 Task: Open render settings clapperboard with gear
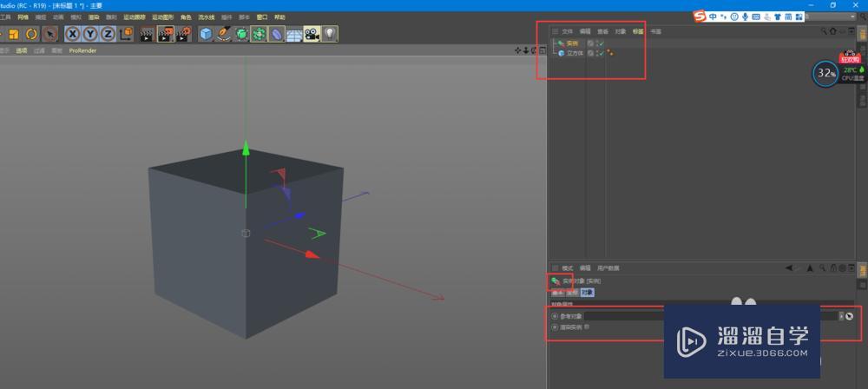click(x=183, y=35)
